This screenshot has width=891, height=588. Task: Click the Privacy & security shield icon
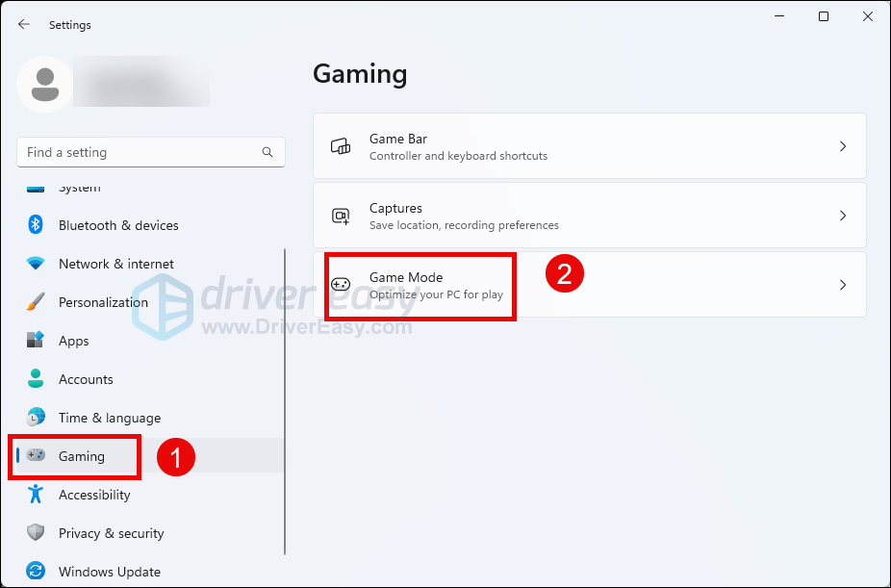point(36,533)
